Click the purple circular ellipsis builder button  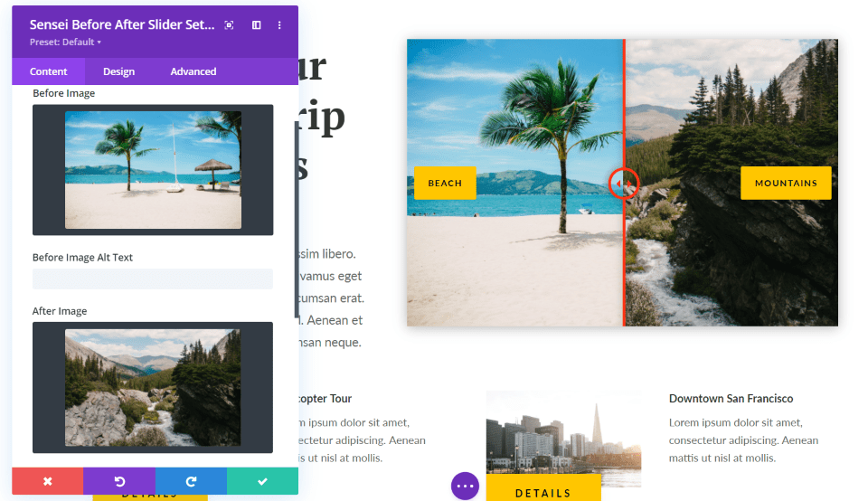click(465, 486)
